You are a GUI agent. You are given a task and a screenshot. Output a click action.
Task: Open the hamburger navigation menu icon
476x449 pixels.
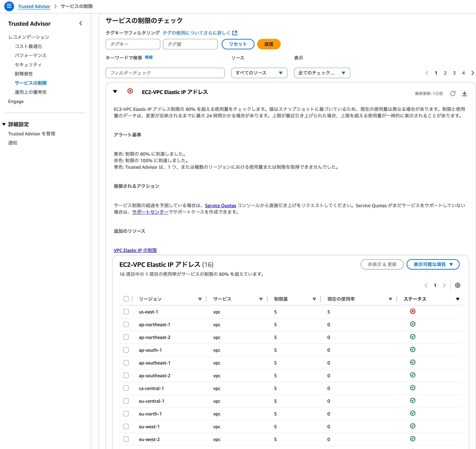point(9,6)
